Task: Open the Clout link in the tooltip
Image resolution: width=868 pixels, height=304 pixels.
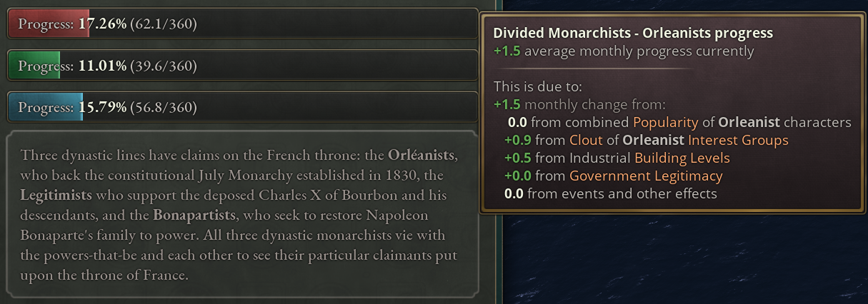Action: coord(586,140)
